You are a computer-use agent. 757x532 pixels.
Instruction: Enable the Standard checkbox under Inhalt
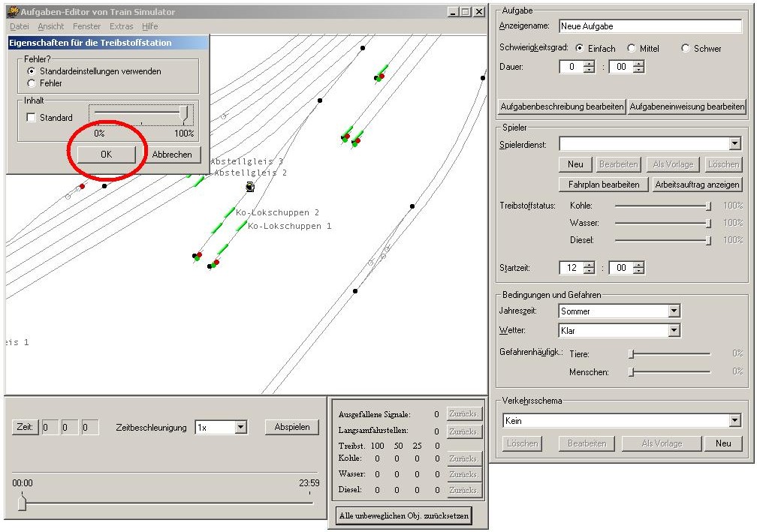(31, 118)
